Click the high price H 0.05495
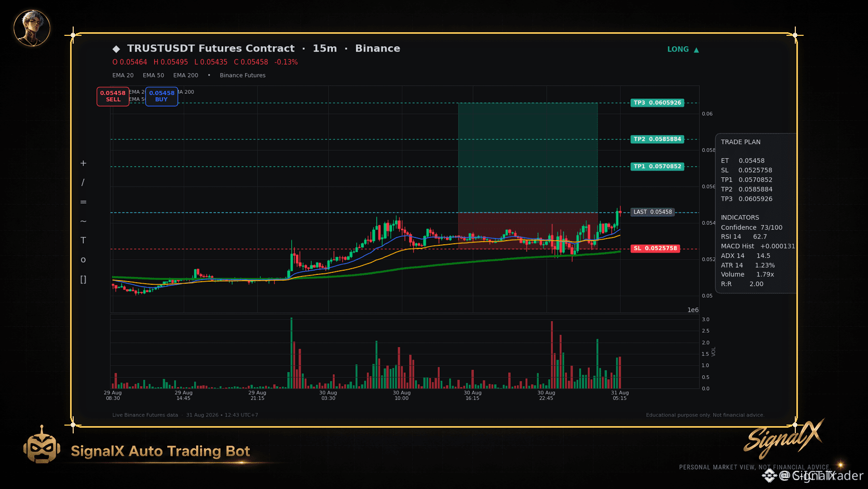Screen dimensions: 868x489 point(171,62)
